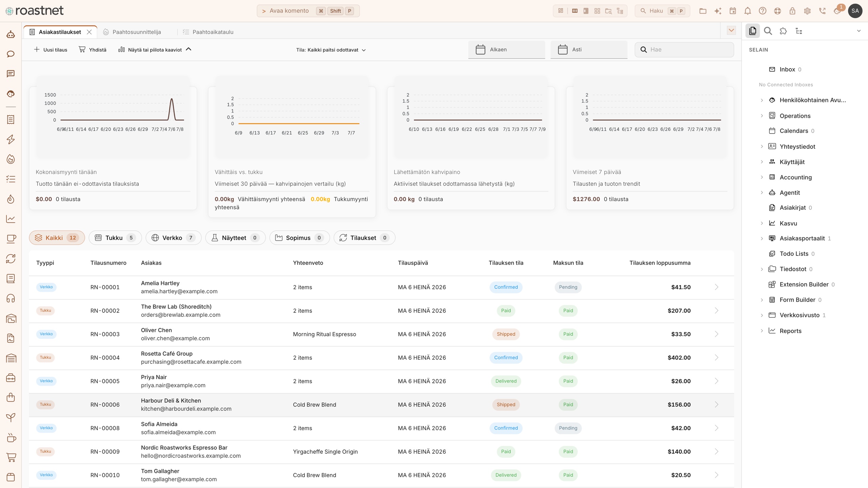
Task: Create new order with Uusi tilaus
Action: coord(51,50)
